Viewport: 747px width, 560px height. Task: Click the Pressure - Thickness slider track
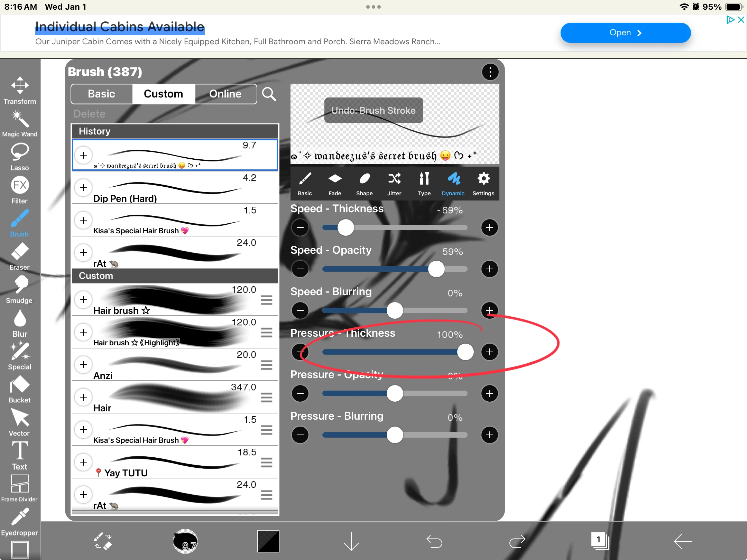pos(391,352)
